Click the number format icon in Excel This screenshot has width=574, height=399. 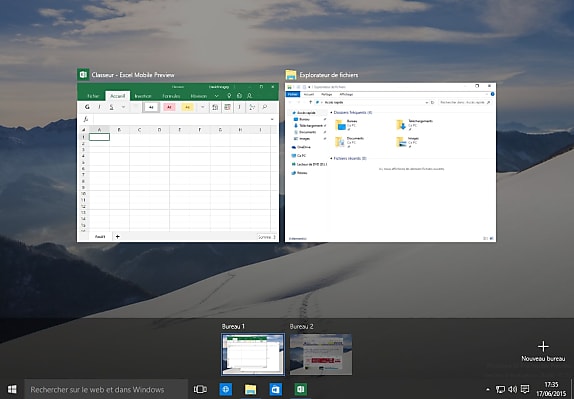tap(215, 107)
